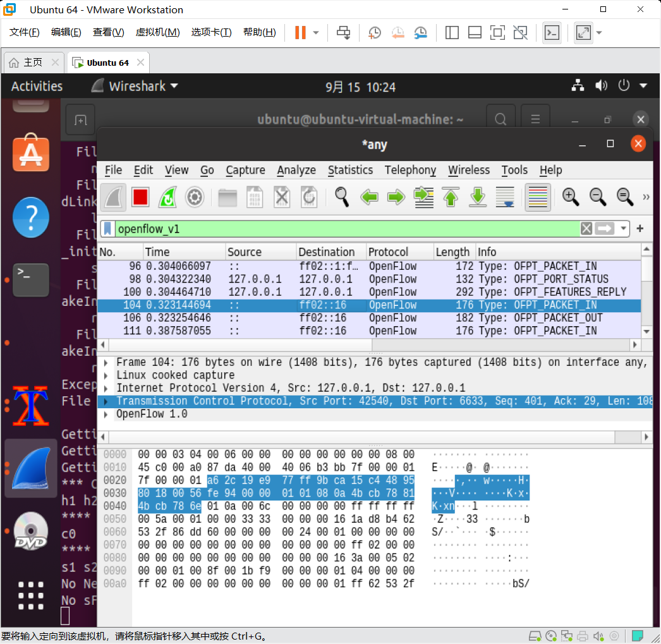661x644 pixels.
Task: Add a display filter button
Action: coord(640,228)
